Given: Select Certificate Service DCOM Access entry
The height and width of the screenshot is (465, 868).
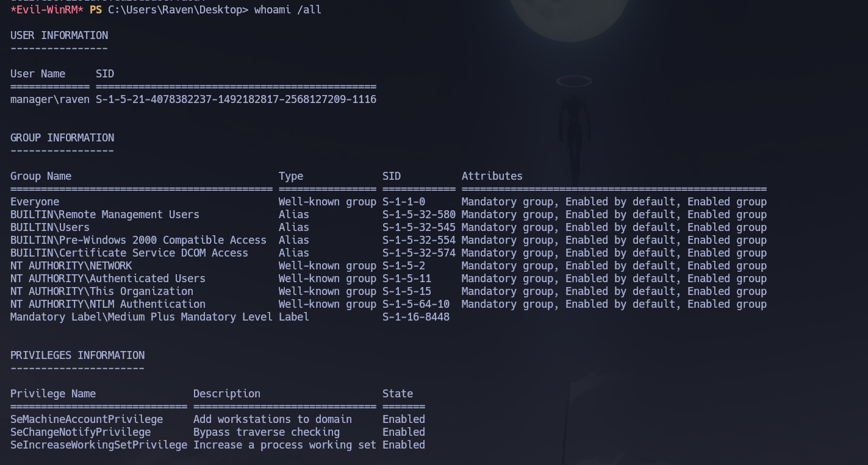Looking at the screenshot, I should coord(129,253).
